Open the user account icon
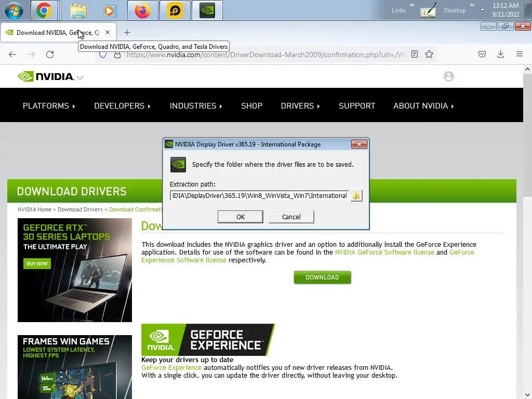This screenshot has height=399, width=532. coord(449,76)
